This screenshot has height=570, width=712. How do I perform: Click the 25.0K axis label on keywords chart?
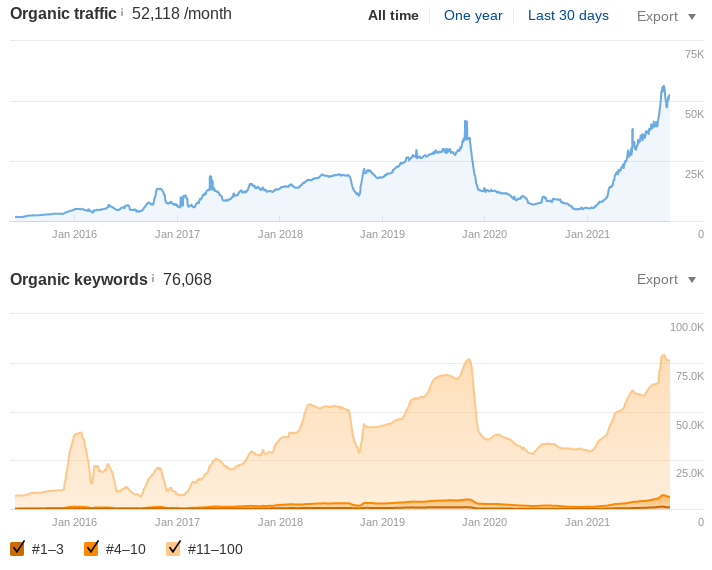pos(690,473)
